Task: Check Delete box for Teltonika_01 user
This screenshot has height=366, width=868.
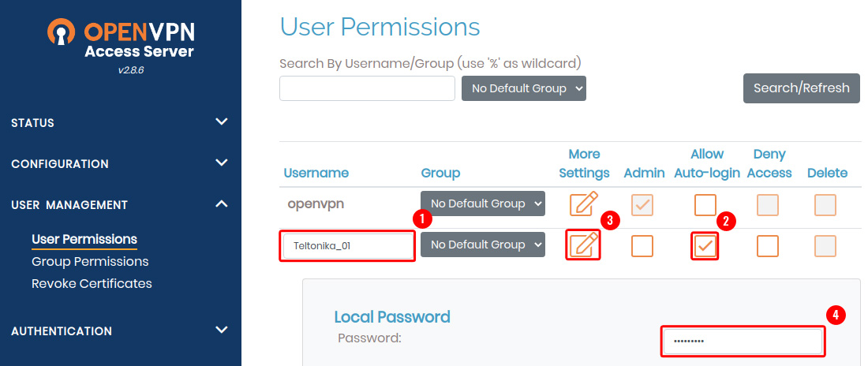Action: pos(825,245)
